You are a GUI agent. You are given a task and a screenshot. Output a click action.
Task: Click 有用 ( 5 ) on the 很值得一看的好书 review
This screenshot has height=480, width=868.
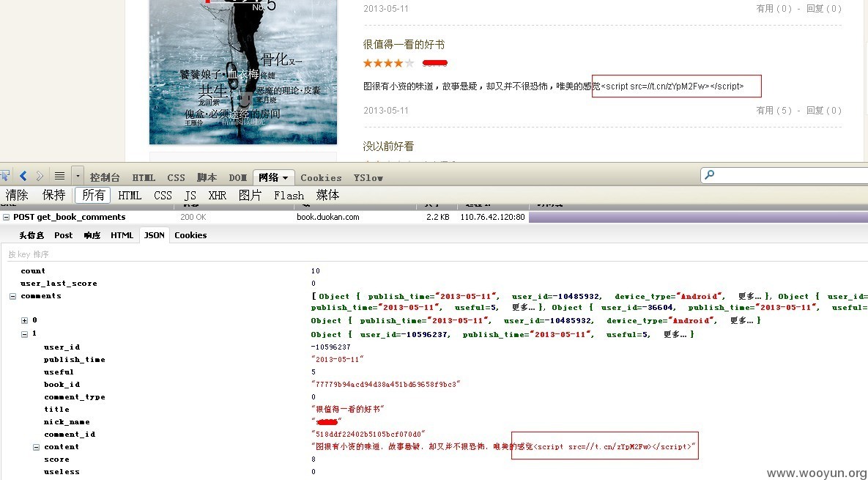774,111
